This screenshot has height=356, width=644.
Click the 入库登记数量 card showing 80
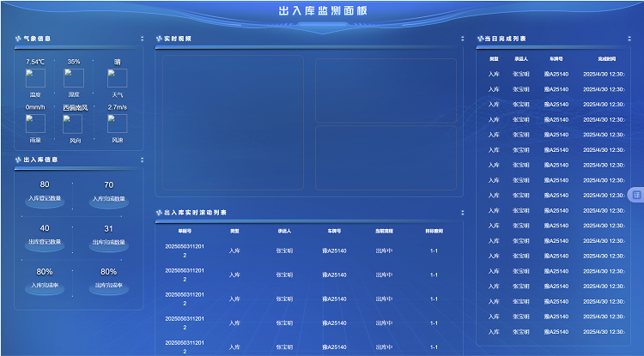tap(45, 194)
